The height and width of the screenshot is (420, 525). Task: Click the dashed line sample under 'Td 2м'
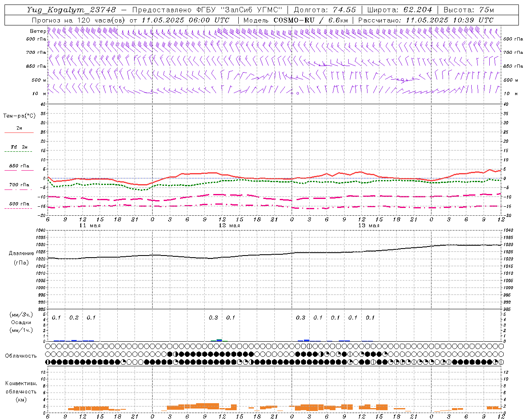tap(19, 152)
